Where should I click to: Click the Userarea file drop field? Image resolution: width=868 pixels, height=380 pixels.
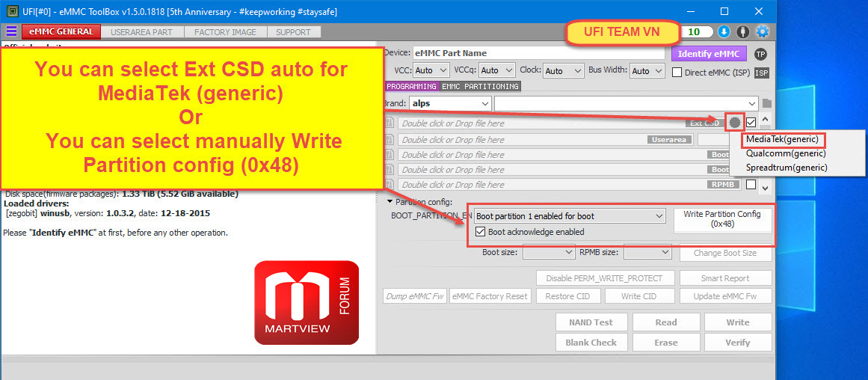(x=545, y=139)
